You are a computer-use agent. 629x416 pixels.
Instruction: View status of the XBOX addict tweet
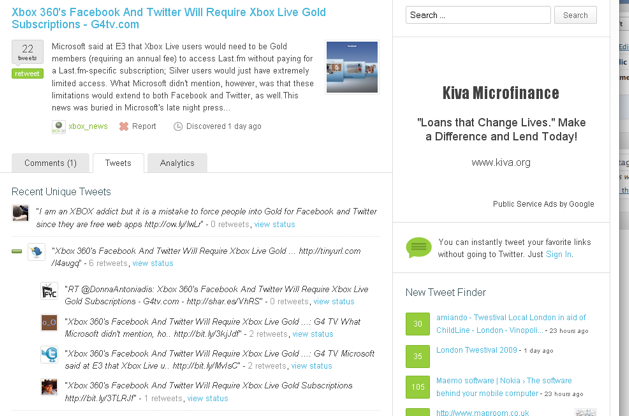(x=274, y=224)
